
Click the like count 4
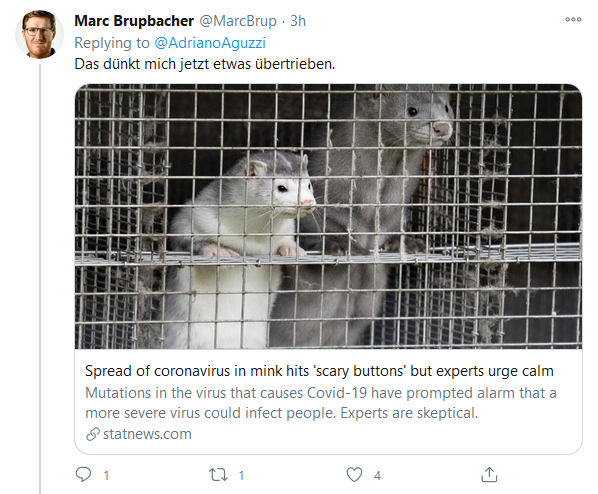(x=377, y=476)
